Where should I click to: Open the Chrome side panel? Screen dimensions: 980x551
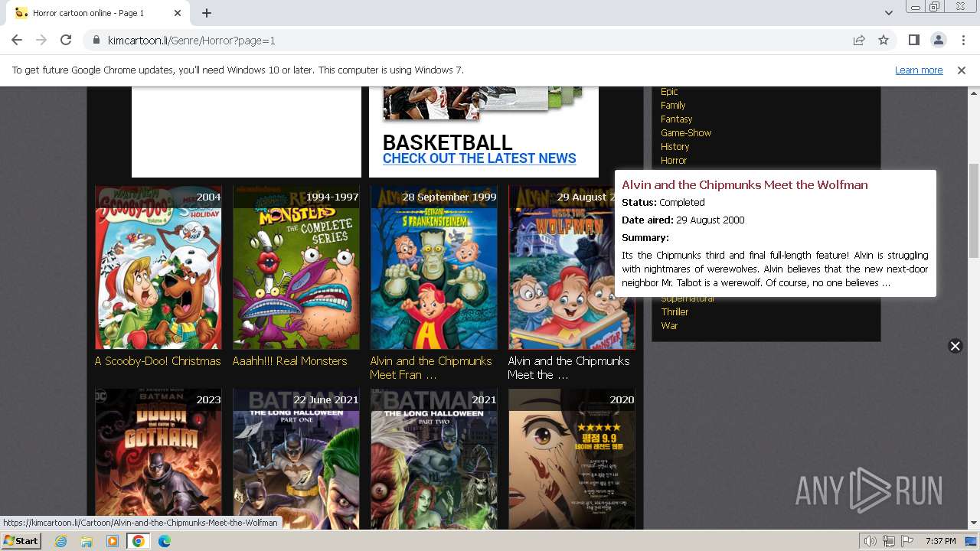pos(913,40)
